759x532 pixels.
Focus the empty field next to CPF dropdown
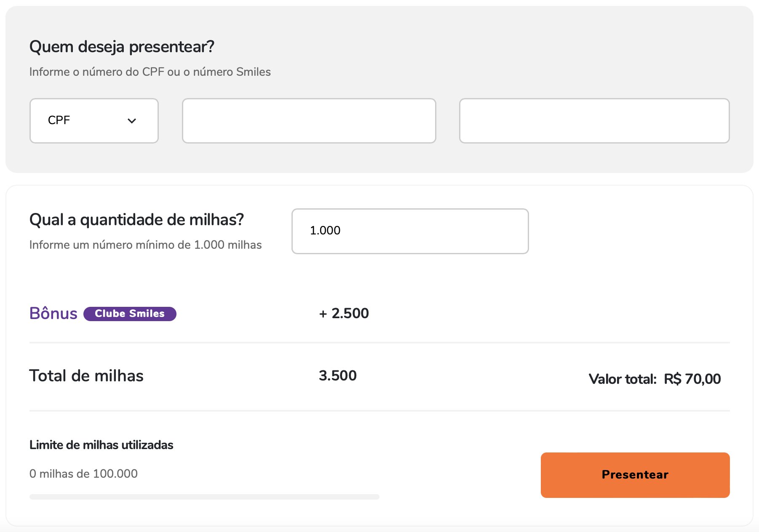click(x=309, y=121)
